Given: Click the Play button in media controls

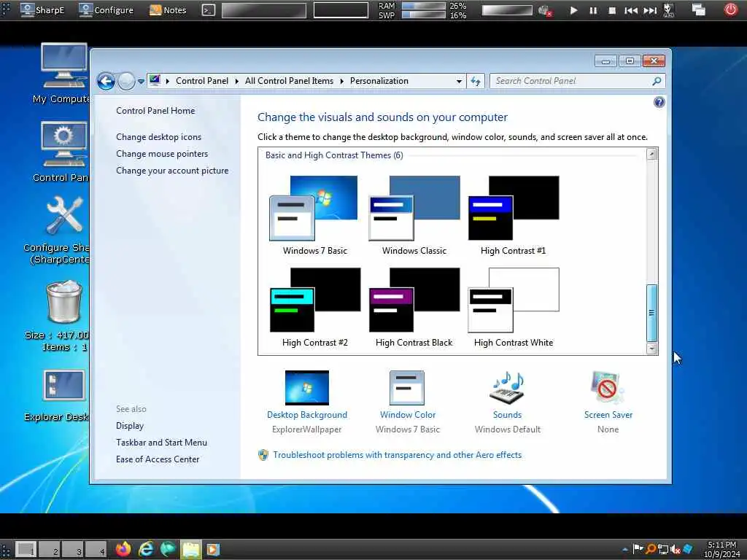Looking at the screenshot, I should coord(573,10).
